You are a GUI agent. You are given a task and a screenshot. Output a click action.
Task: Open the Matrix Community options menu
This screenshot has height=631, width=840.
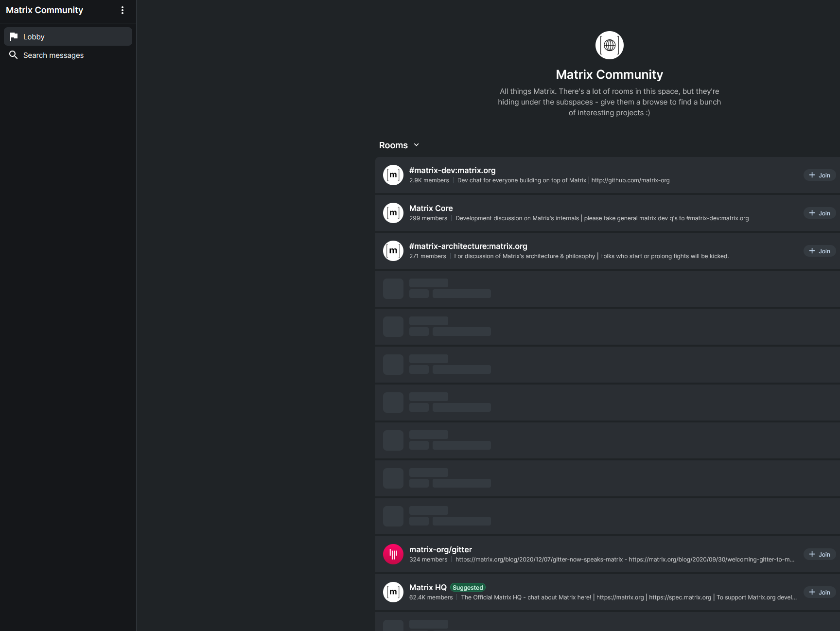(122, 10)
